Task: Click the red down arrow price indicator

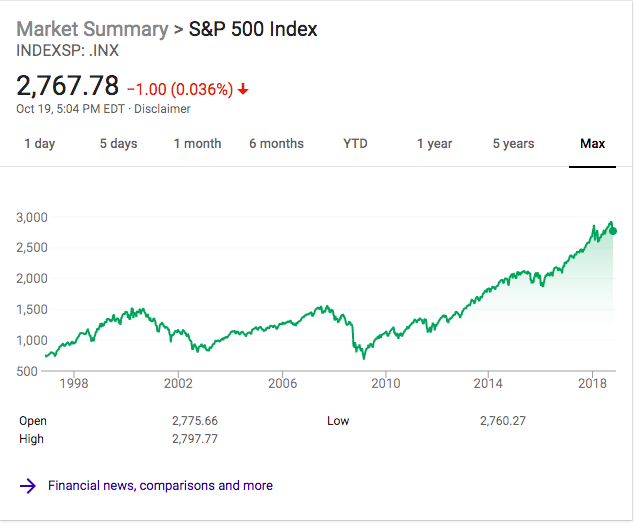Action: coord(243,89)
